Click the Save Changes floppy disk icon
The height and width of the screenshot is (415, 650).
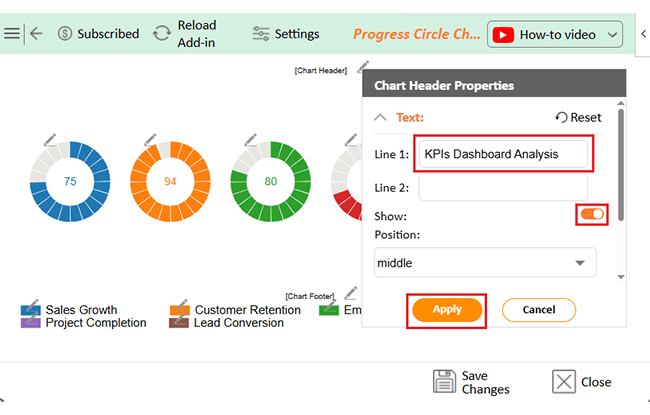[444, 381]
